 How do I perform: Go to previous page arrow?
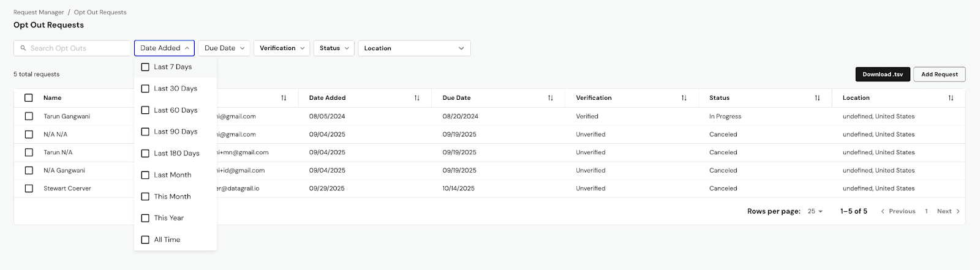pyautogui.click(x=883, y=211)
